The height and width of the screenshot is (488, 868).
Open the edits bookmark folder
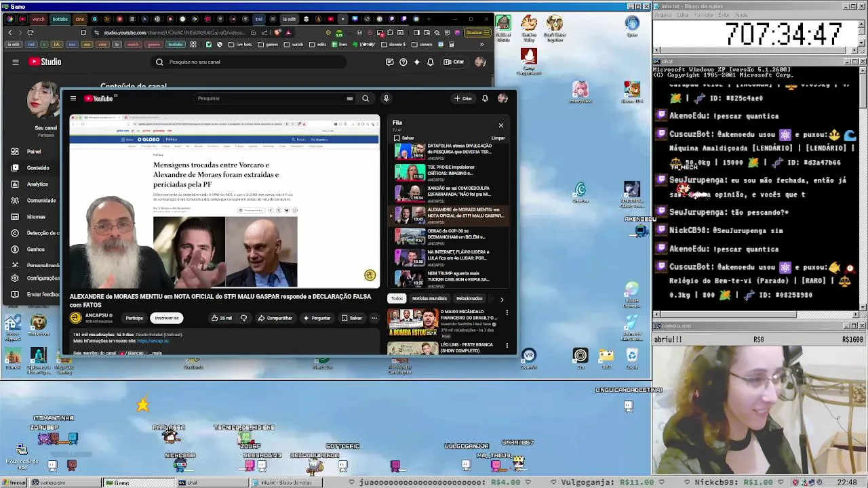318,45
